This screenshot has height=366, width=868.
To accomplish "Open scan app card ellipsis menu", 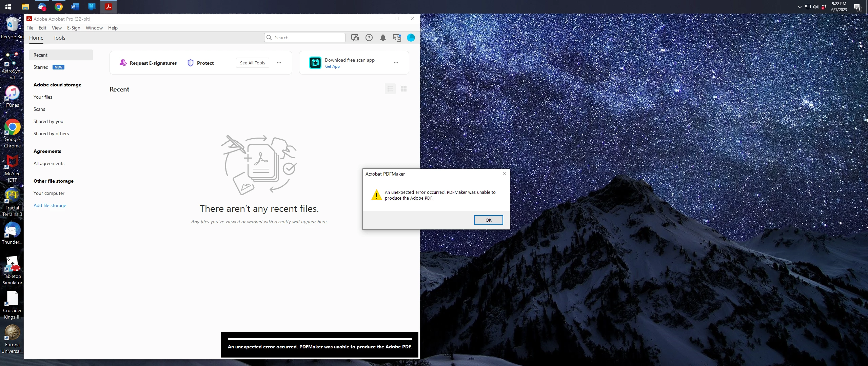I will click(x=396, y=63).
